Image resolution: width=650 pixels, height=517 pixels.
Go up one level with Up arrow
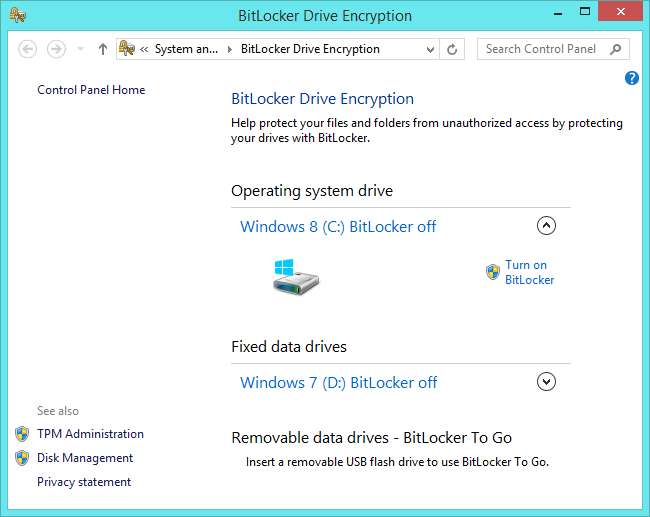coord(103,49)
